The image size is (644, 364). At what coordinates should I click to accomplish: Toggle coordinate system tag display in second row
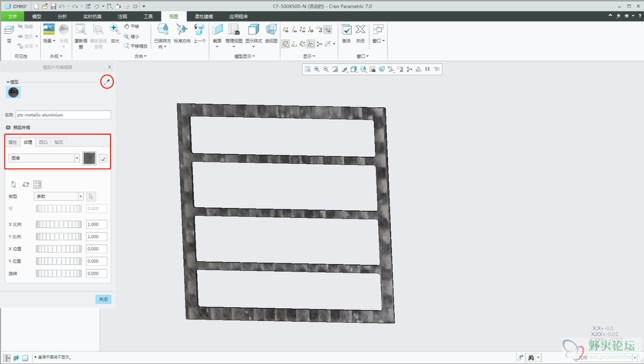click(310, 44)
